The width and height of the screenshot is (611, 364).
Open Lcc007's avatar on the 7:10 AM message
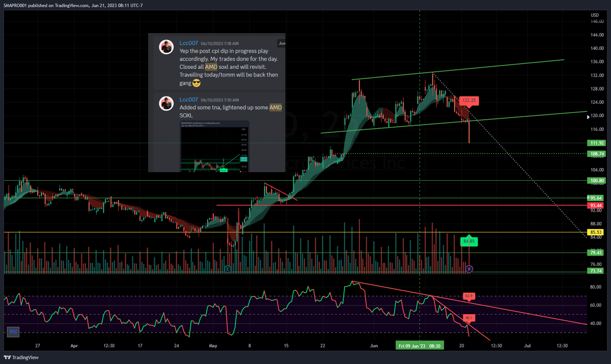[x=166, y=103]
